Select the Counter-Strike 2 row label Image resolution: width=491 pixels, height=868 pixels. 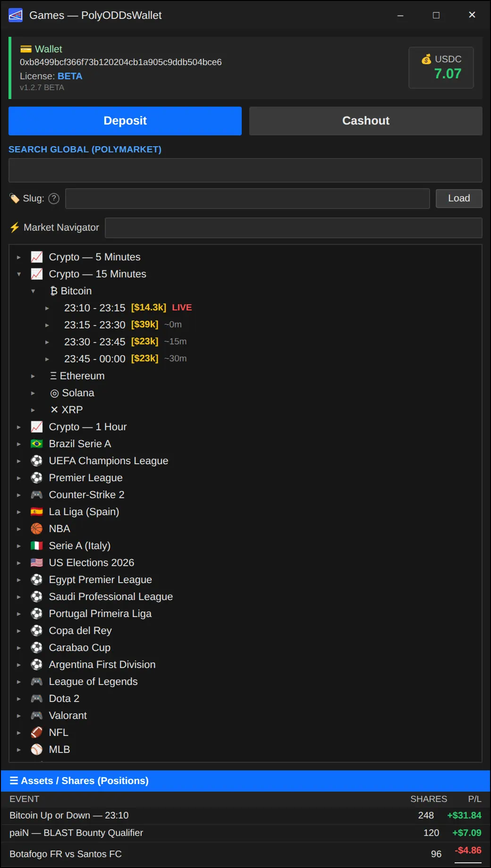(87, 495)
